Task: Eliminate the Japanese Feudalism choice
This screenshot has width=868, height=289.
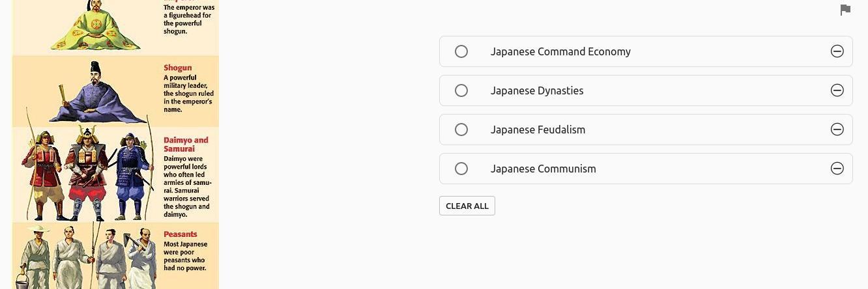Action: tap(837, 130)
